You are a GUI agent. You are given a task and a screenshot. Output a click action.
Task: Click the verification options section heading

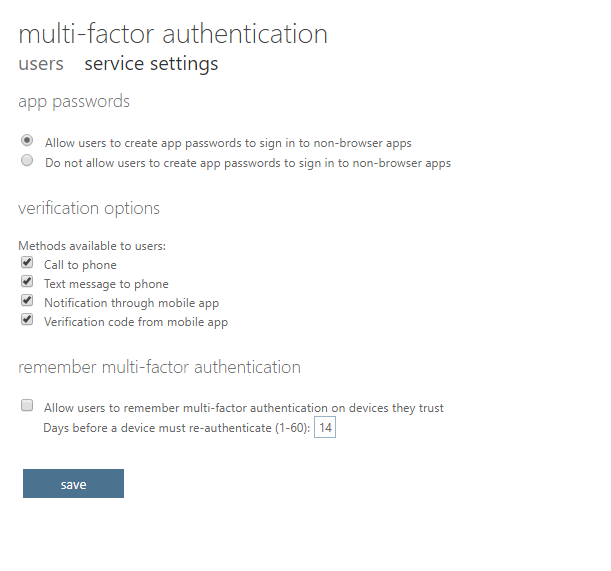click(89, 209)
